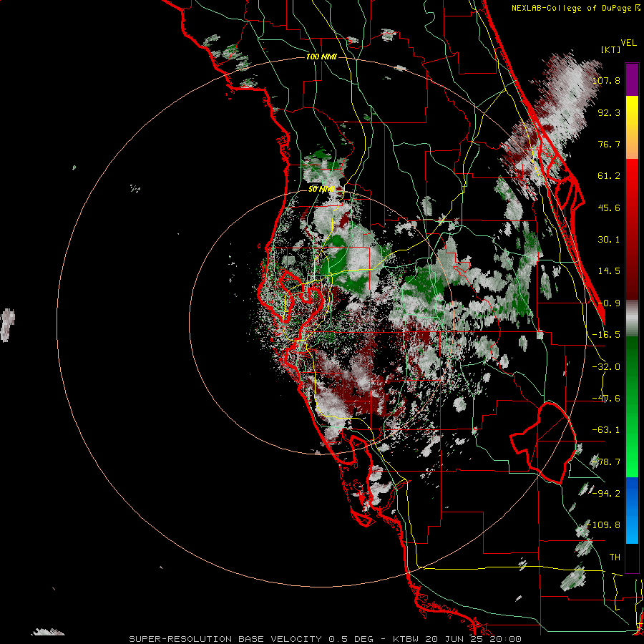Click the 30.1 scale label
The height and width of the screenshot is (644, 644).
click(x=609, y=240)
